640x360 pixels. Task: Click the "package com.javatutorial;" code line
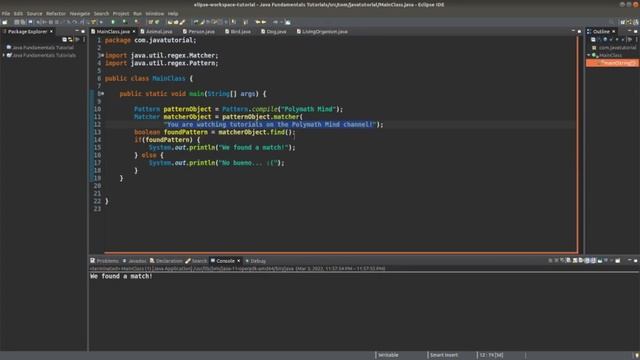[x=151, y=40]
